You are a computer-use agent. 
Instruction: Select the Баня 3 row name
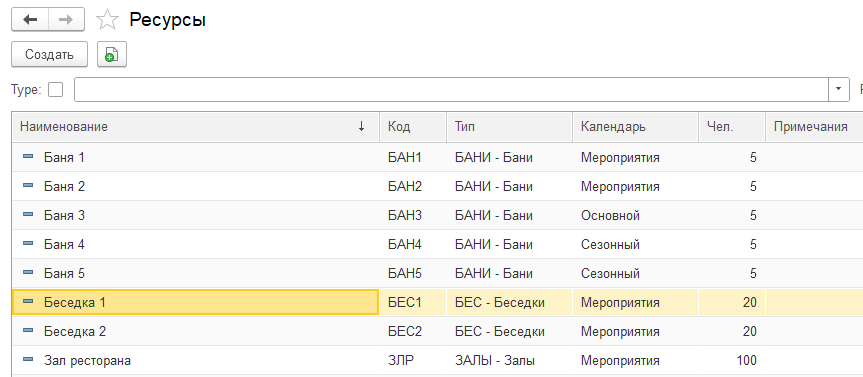64,216
